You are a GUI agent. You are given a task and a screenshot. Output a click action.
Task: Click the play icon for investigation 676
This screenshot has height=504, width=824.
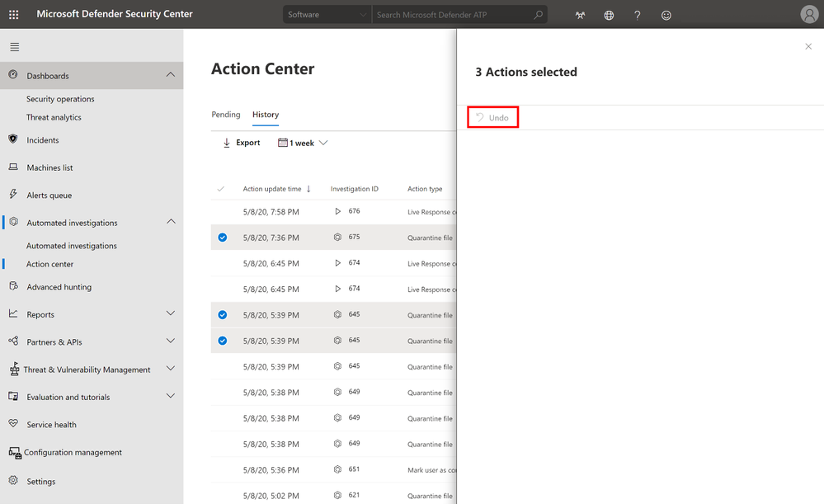(x=338, y=211)
